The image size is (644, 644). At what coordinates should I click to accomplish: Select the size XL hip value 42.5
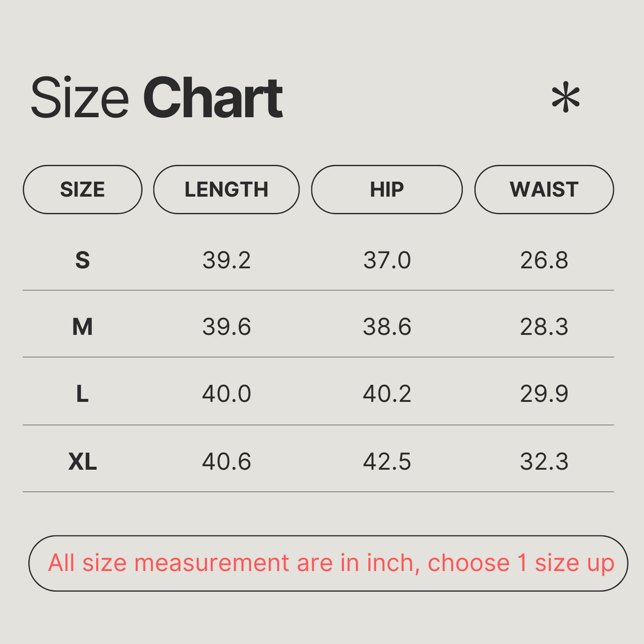coord(387,462)
